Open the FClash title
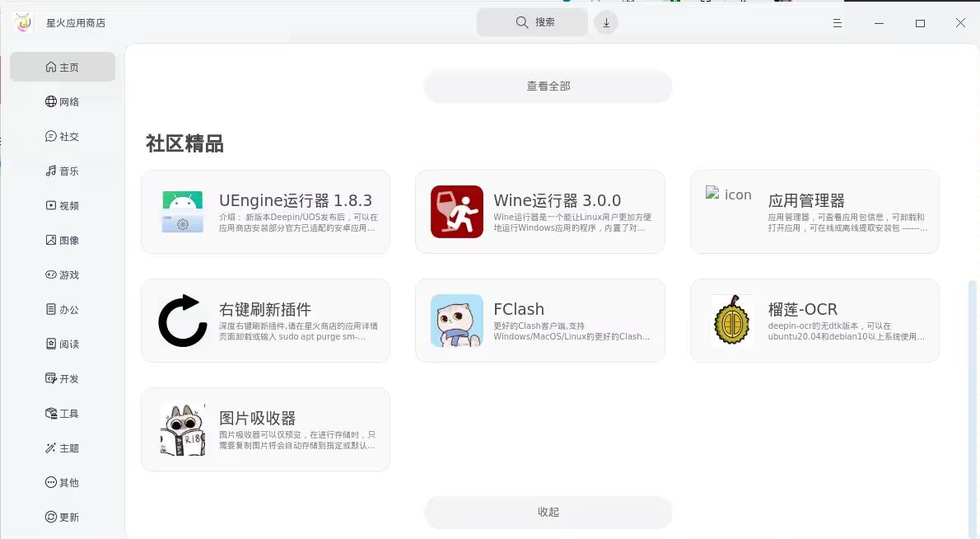 (519, 310)
